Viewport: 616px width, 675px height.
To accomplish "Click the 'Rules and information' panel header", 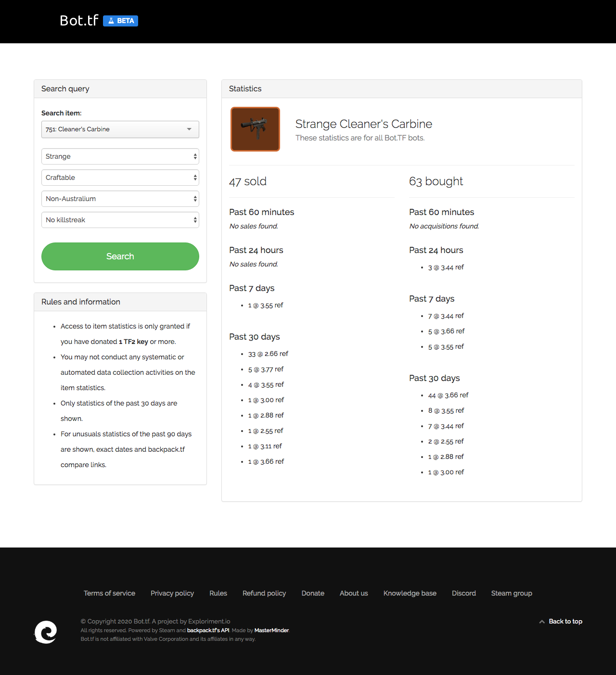I will point(120,302).
